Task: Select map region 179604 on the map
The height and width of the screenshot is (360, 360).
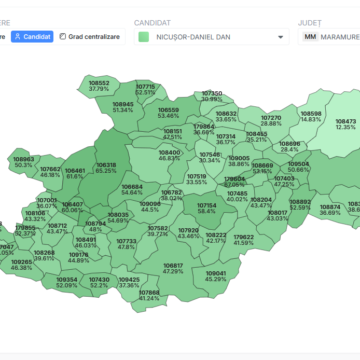Action: (234, 182)
